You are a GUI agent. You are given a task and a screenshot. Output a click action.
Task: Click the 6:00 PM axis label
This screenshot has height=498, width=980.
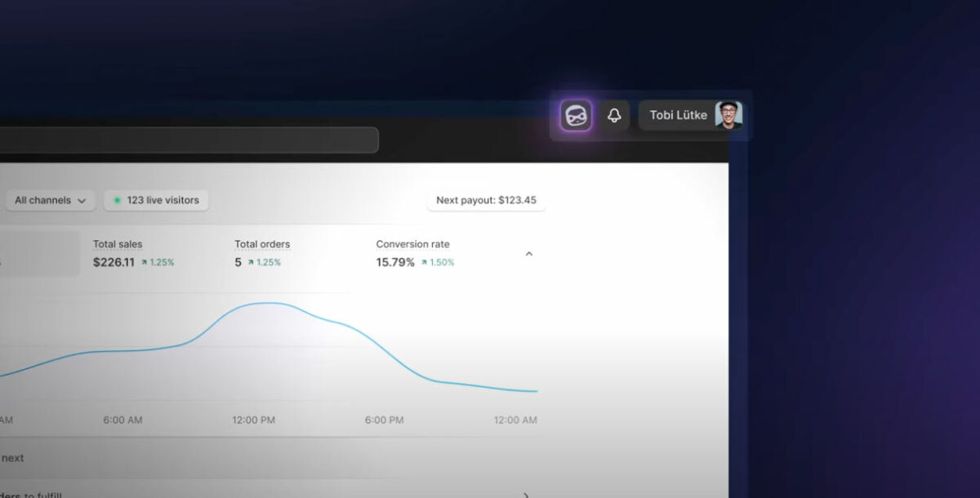[x=384, y=420]
